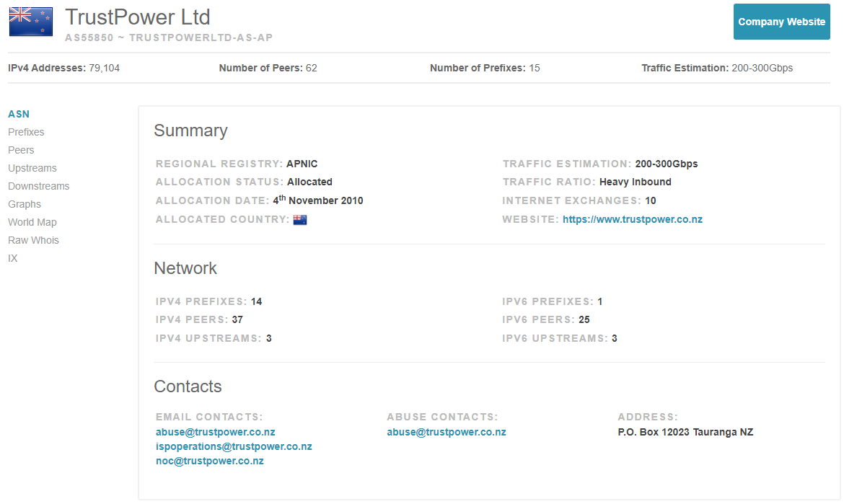Click the New Zealand flag beside TrustPower Ltd
This screenshot has height=504, width=844.
31,22
